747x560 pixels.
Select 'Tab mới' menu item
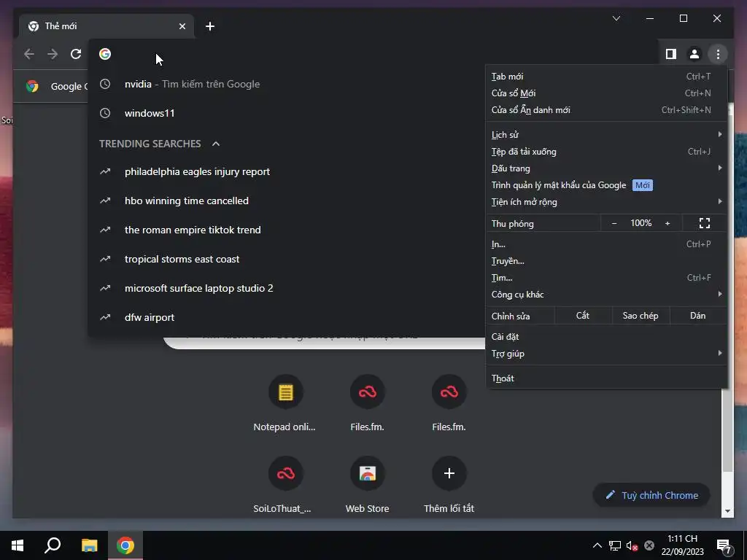point(606,76)
